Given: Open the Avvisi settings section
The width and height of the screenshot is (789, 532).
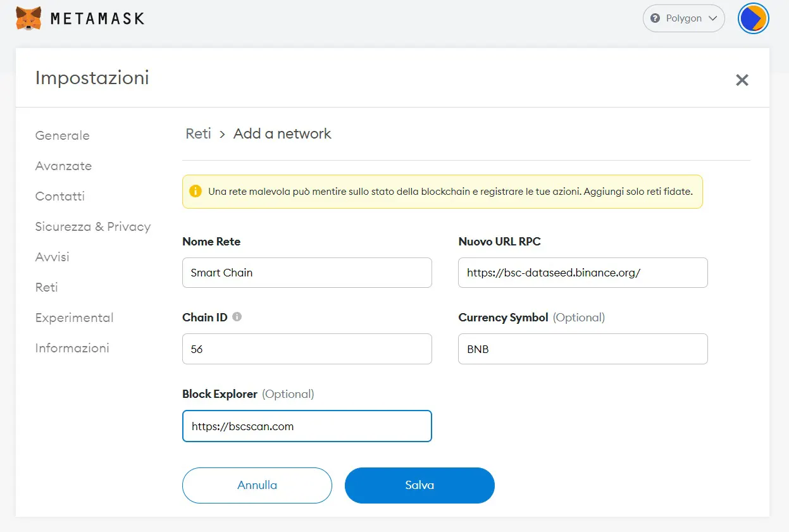Looking at the screenshot, I should pyautogui.click(x=52, y=257).
